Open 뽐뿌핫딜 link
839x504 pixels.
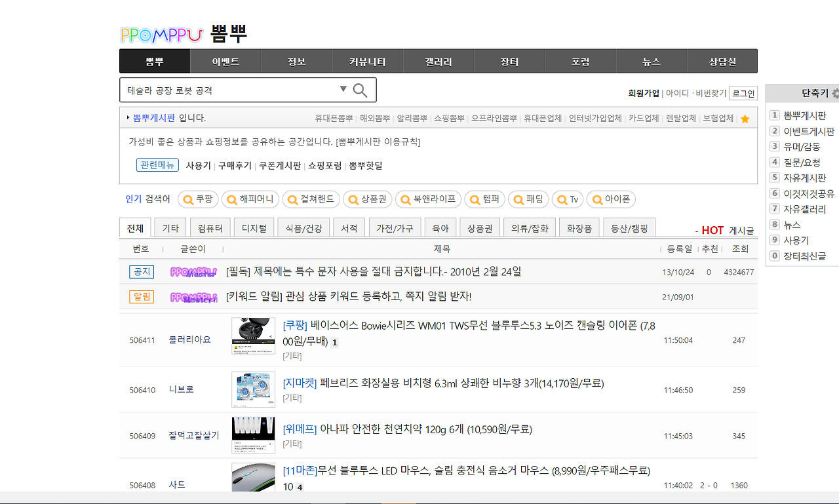pyautogui.click(x=366, y=166)
